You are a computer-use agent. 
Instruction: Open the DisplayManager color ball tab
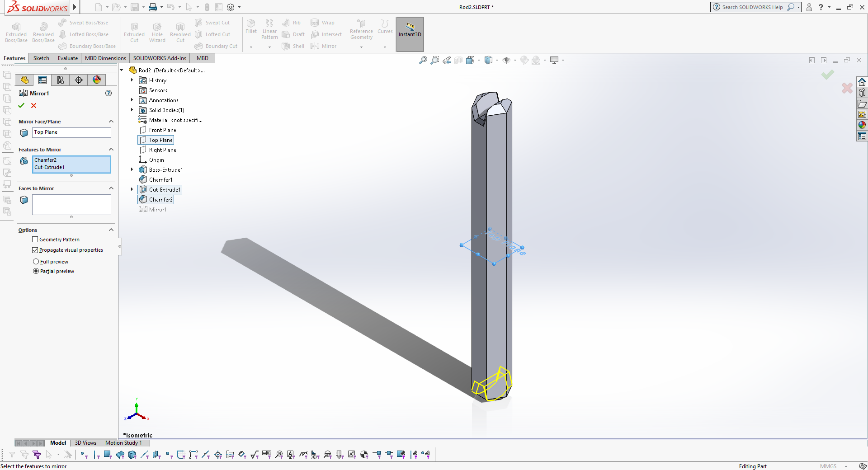pos(97,80)
